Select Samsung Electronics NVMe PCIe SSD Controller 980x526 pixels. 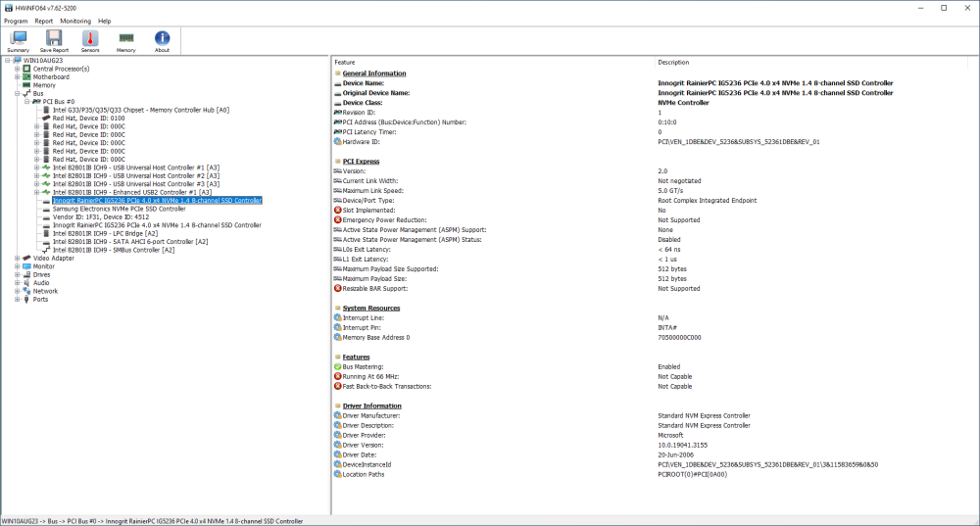[x=119, y=209]
